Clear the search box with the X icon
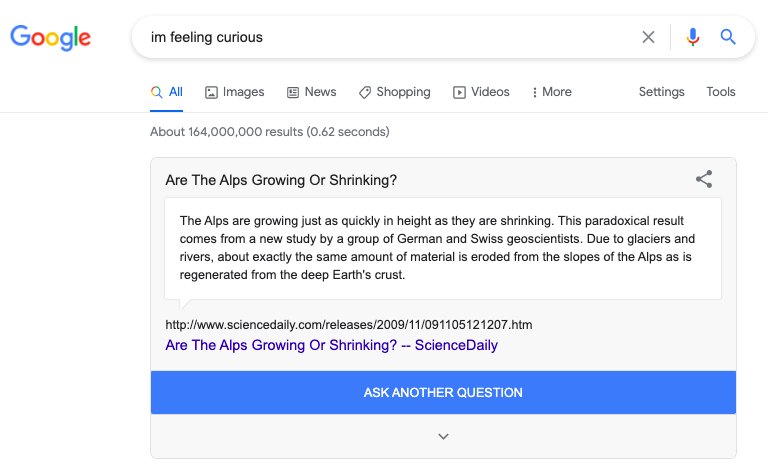This screenshot has height=465, width=768. [x=648, y=37]
